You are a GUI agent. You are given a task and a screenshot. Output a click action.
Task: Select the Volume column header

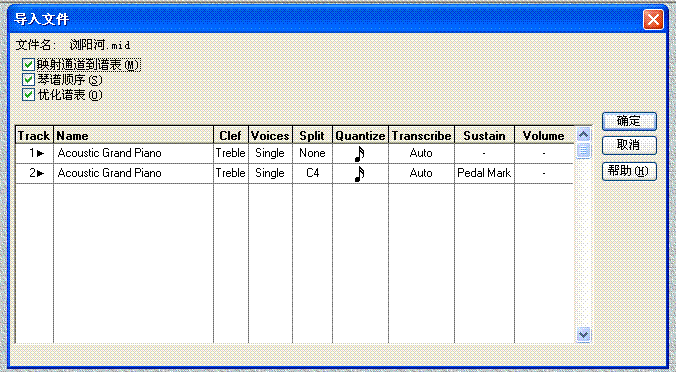point(544,135)
